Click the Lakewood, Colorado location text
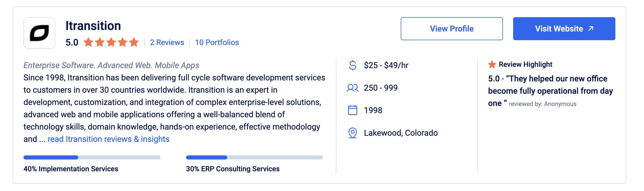 pos(401,133)
